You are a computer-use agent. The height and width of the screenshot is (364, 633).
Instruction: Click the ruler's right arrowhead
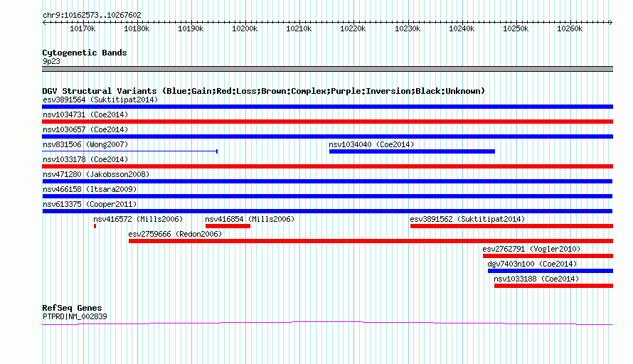pyautogui.click(x=611, y=22)
